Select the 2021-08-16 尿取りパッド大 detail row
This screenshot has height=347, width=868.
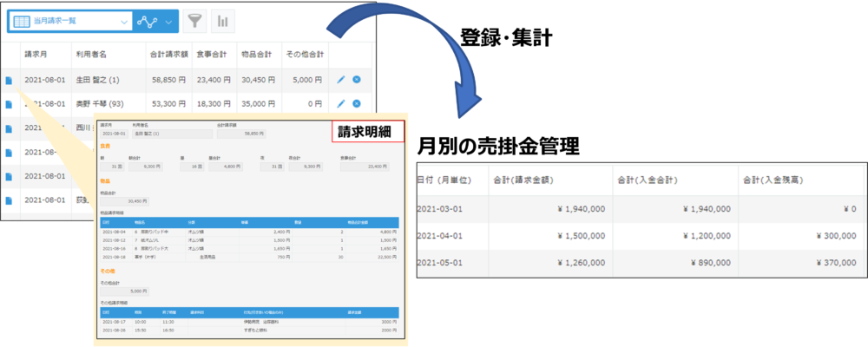pos(250,250)
